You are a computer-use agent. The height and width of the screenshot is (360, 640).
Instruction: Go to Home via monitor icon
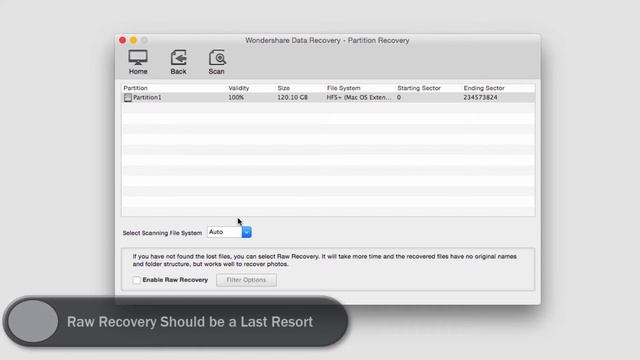tap(138, 58)
